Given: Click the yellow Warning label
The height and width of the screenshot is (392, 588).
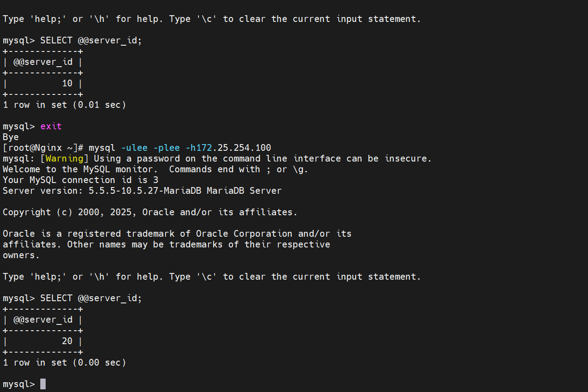Looking at the screenshot, I should [64, 158].
